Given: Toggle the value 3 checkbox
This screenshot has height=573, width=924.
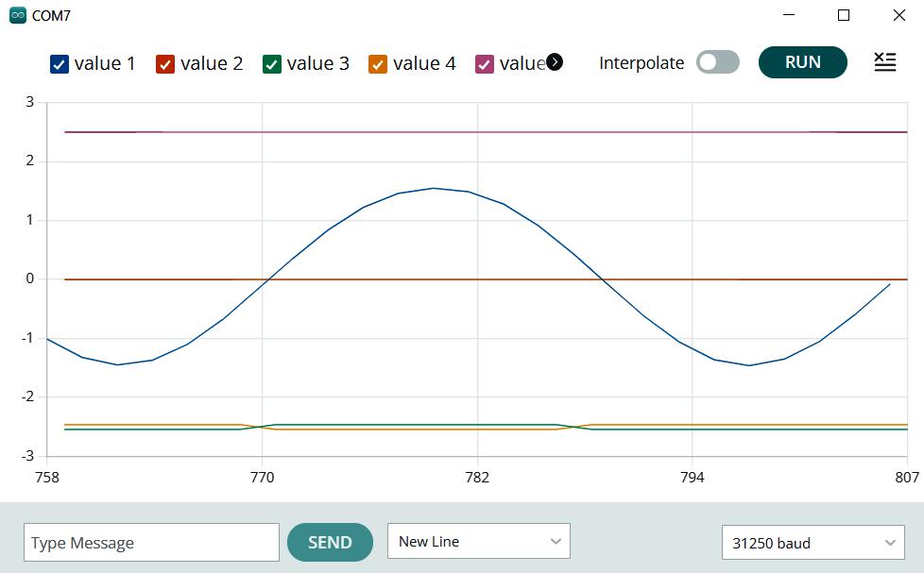Looking at the screenshot, I should (x=272, y=64).
